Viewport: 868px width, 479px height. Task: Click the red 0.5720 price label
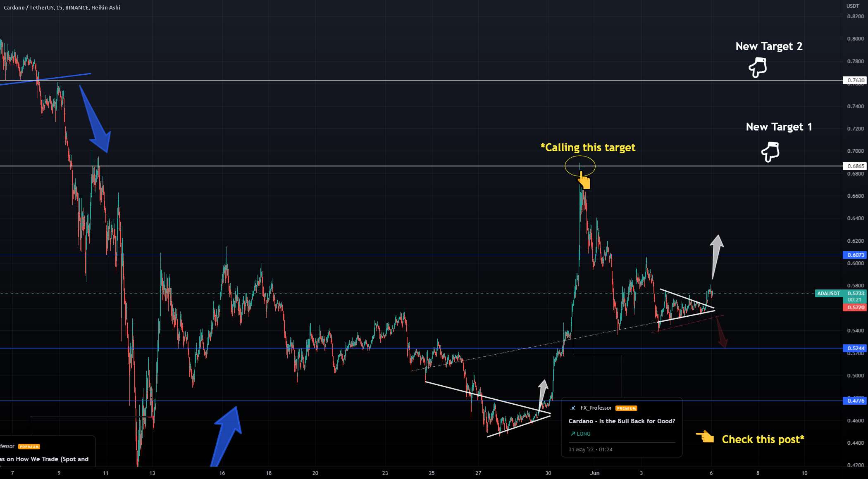pos(855,308)
